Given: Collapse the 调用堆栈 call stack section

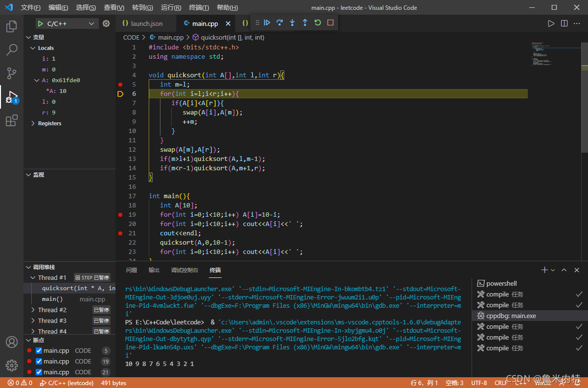Looking at the screenshot, I should click(29, 267).
